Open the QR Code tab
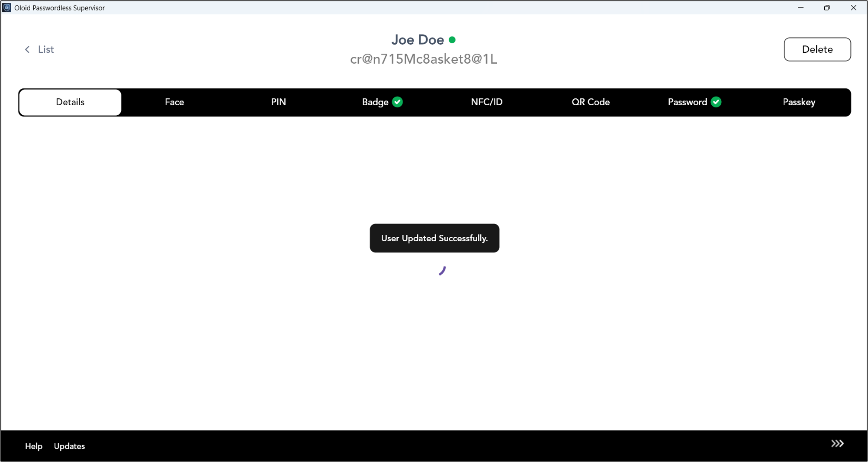Image resolution: width=868 pixels, height=462 pixels. (x=591, y=102)
